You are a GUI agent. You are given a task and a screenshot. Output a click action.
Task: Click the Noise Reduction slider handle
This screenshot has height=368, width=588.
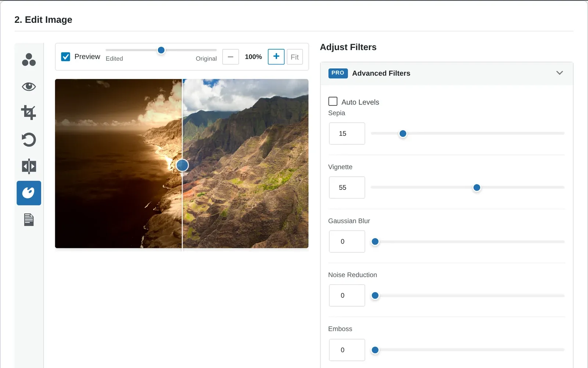point(375,296)
